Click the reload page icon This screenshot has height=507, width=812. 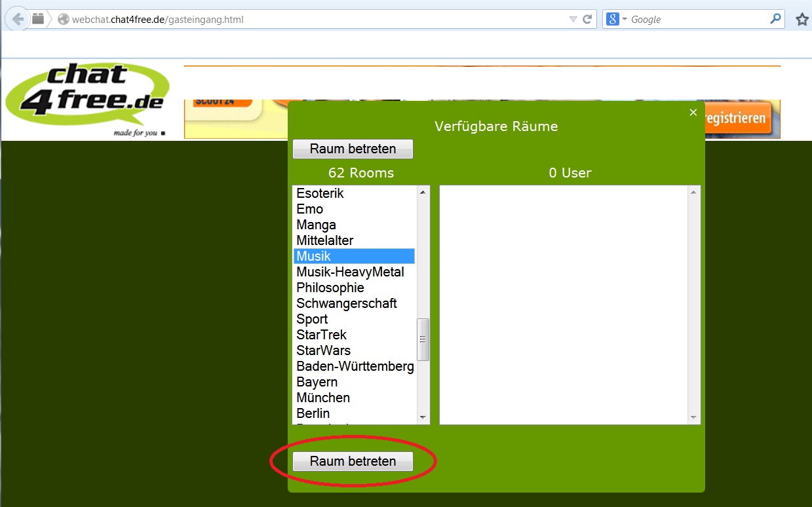588,19
